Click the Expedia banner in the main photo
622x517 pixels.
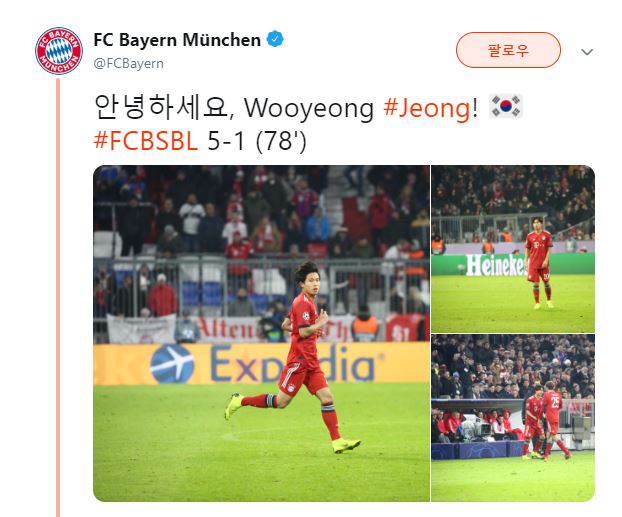point(261,364)
